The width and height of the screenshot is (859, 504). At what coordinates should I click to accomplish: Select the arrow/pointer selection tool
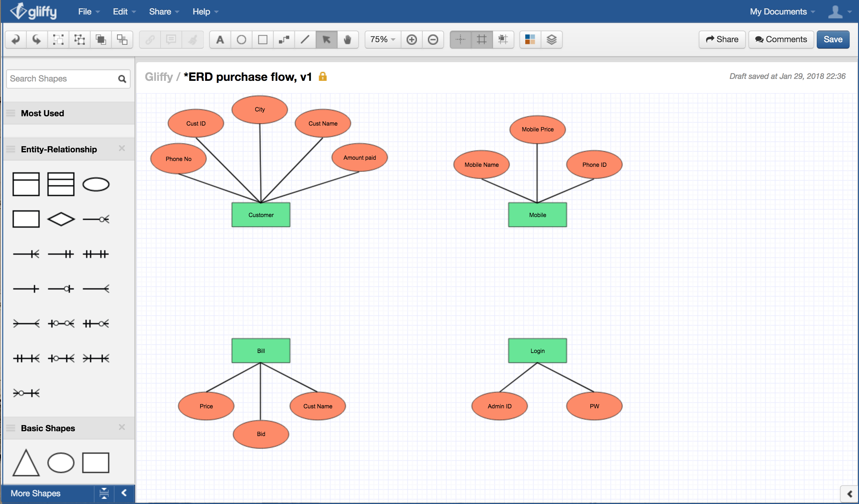(327, 40)
